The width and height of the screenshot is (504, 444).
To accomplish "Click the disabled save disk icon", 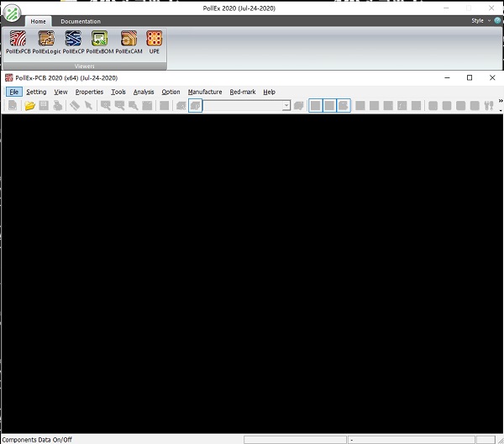I will point(44,106).
